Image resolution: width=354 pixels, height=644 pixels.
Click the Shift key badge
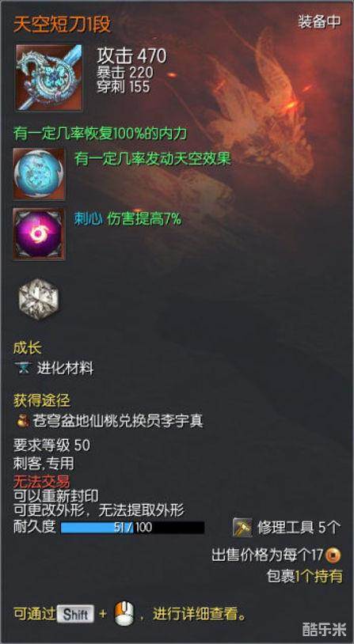(76, 615)
